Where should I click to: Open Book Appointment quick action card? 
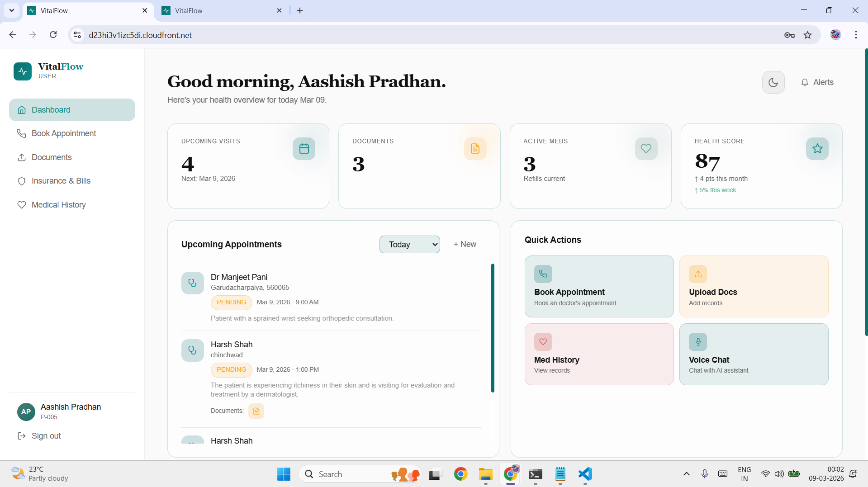(599, 286)
